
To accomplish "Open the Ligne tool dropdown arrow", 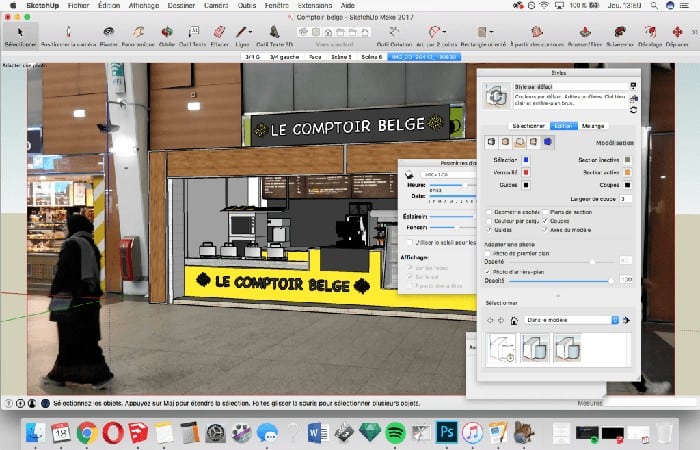I will pos(250,32).
